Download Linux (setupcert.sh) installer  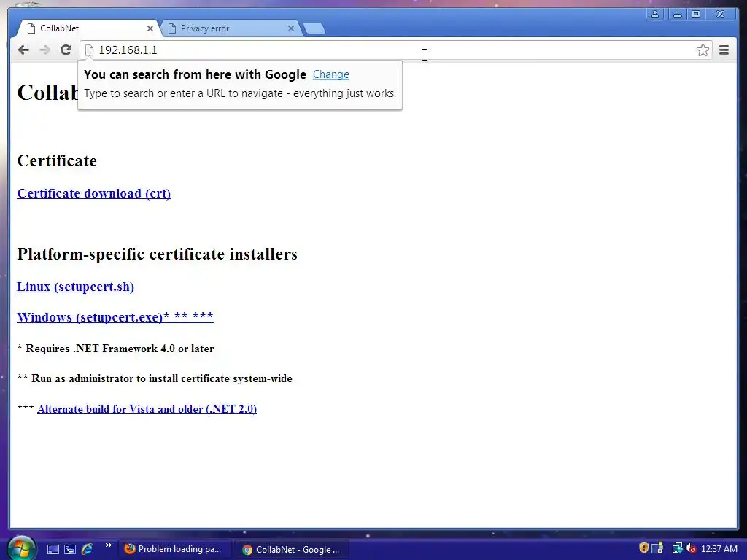(75, 287)
